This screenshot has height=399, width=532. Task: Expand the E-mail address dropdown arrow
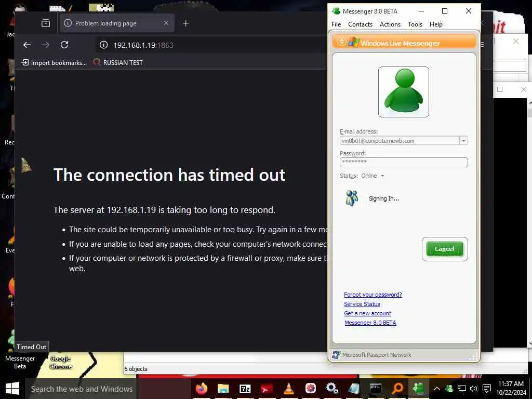[x=463, y=140]
